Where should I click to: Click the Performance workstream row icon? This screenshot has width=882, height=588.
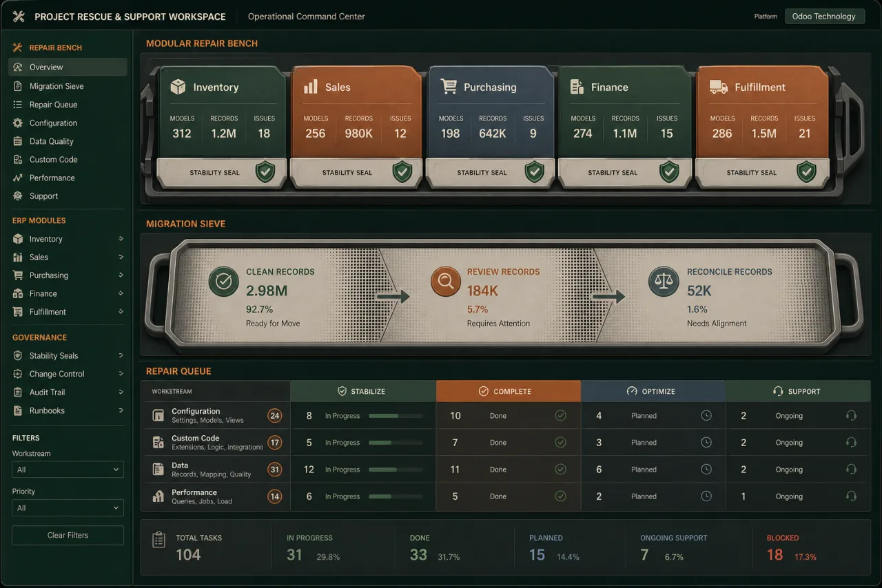(x=158, y=496)
